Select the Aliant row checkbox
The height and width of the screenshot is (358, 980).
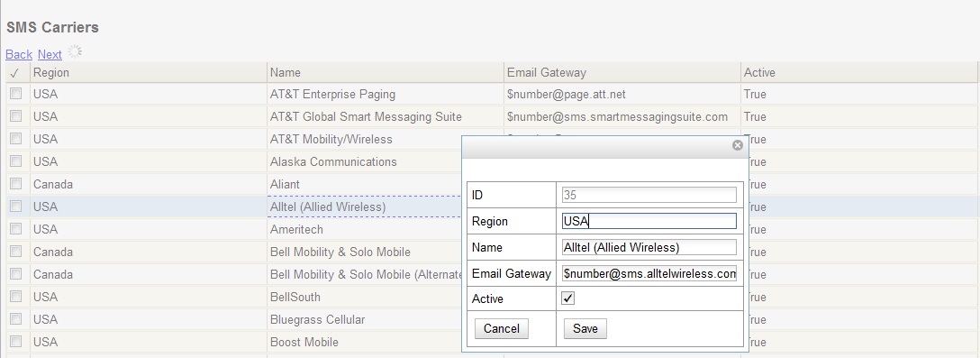15,183
